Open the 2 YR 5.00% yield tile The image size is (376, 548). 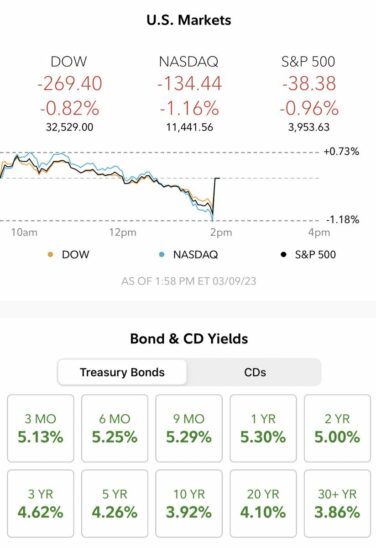(337, 428)
